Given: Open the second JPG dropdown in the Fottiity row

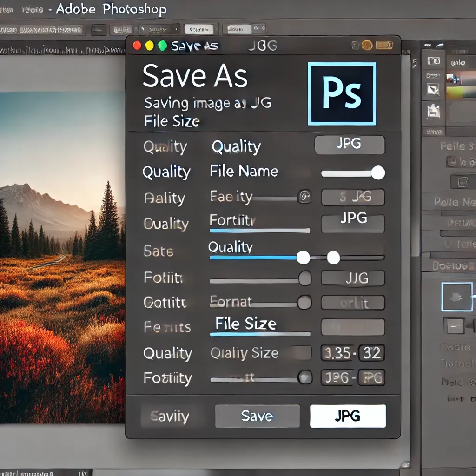Looking at the screenshot, I should tap(371, 377).
